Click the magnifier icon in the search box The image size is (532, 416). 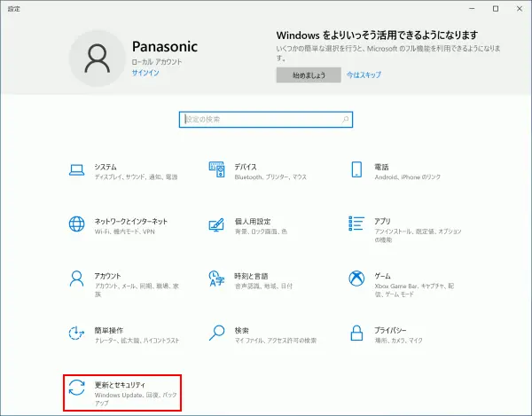pyautogui.click(x=345, y=120)
